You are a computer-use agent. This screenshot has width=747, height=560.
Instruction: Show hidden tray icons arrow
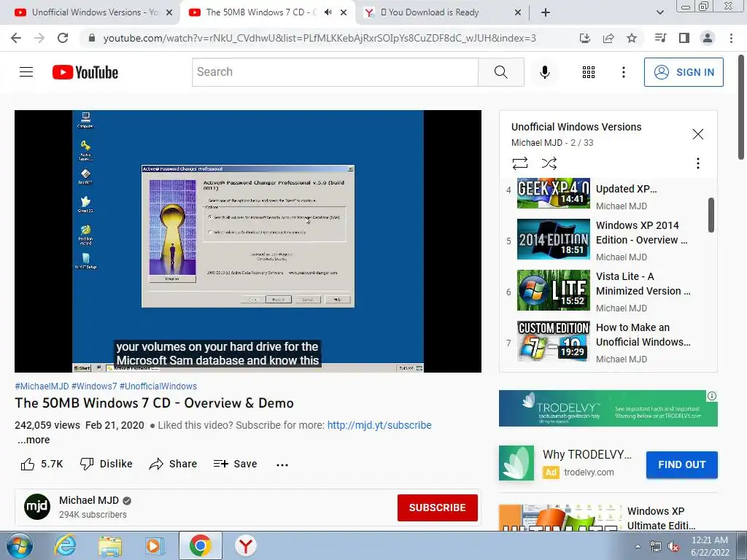(638, 546)
